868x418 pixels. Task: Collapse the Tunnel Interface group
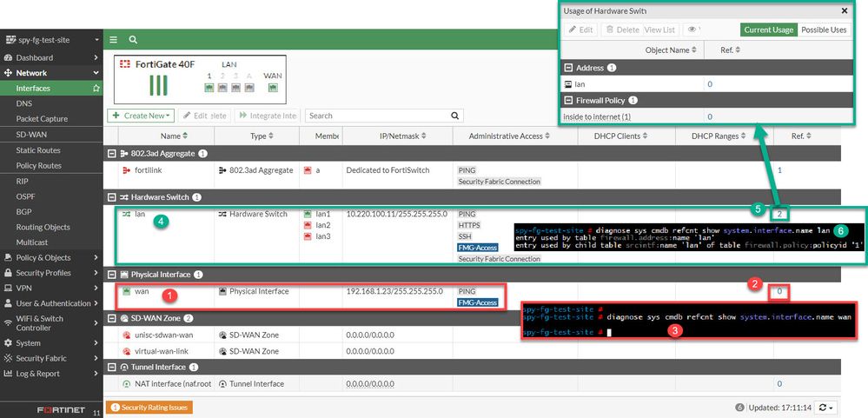coord(112,367)
